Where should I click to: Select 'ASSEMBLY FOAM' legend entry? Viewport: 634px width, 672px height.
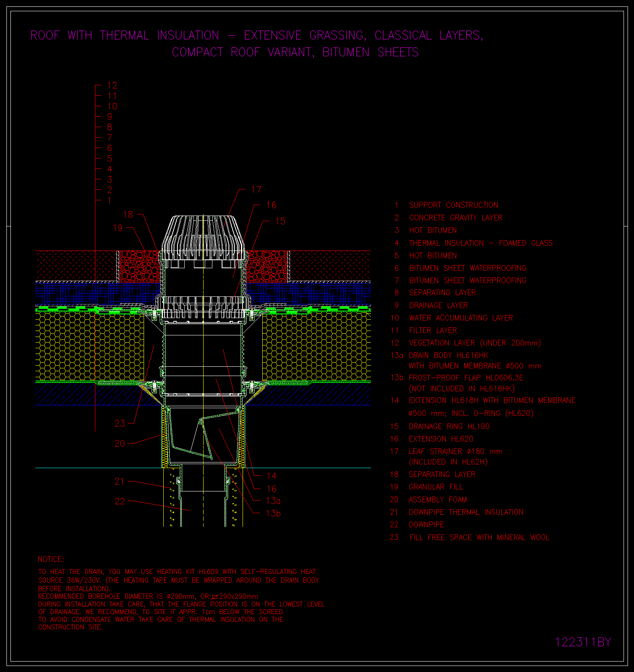[x=438, y=500]
